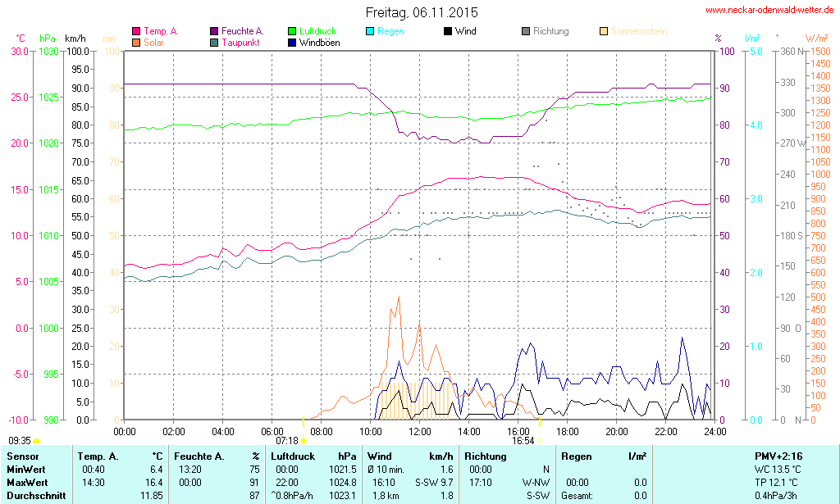Click the cyan Regen legend swatch
Viewport: 840px width, 504px height.
[370, 32]
